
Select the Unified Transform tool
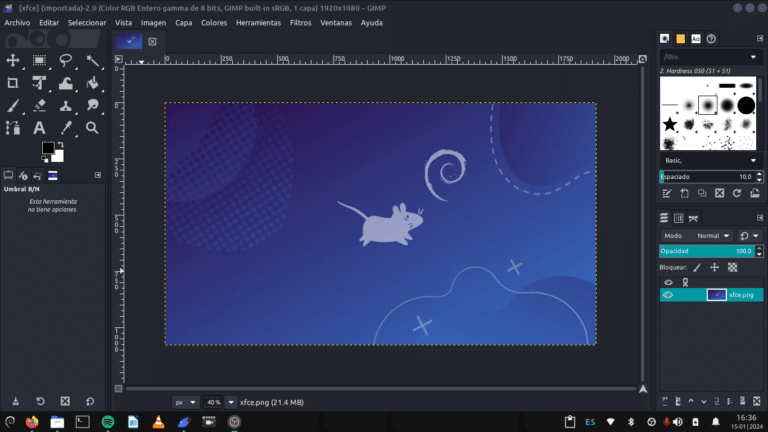(39, 83)
